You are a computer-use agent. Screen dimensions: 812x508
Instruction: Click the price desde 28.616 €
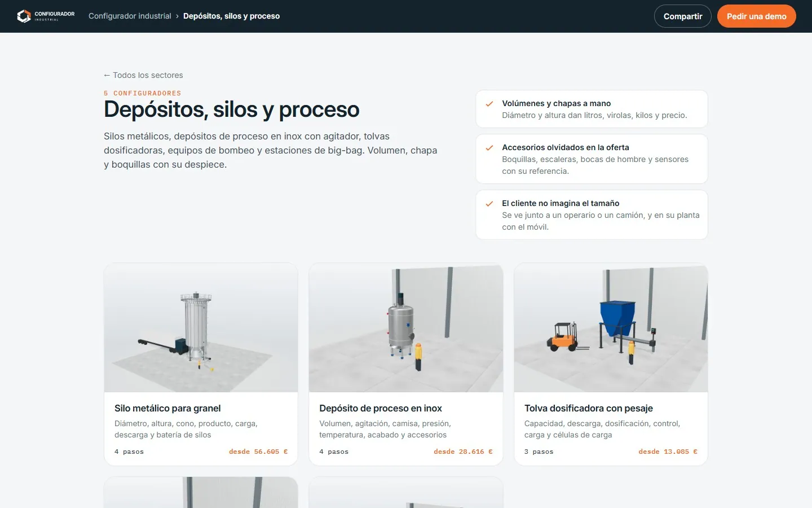463,452
